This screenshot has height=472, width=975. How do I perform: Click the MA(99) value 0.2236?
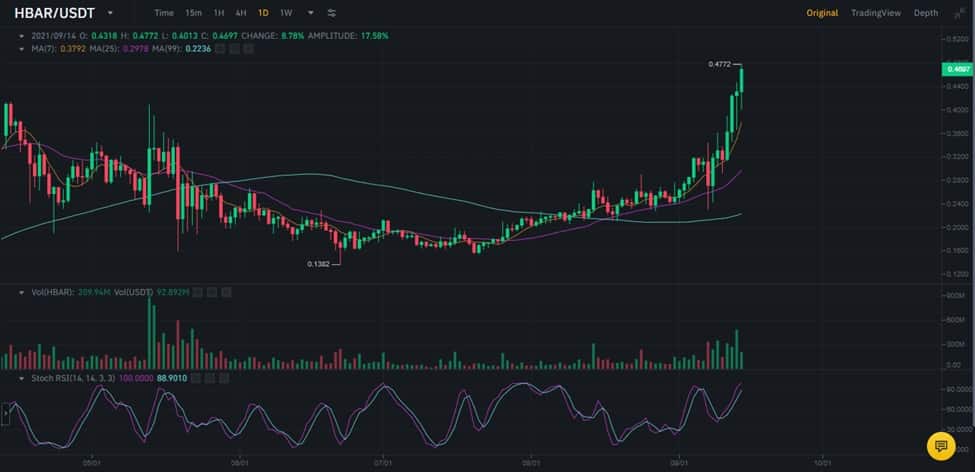197,49
